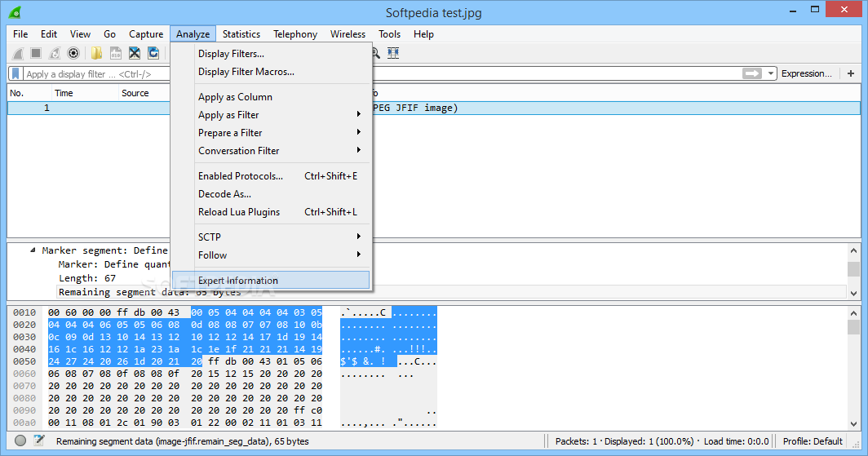Viewport: 868px width, 456px height.
Task: Open the Go menu
Action: (109, 34)
